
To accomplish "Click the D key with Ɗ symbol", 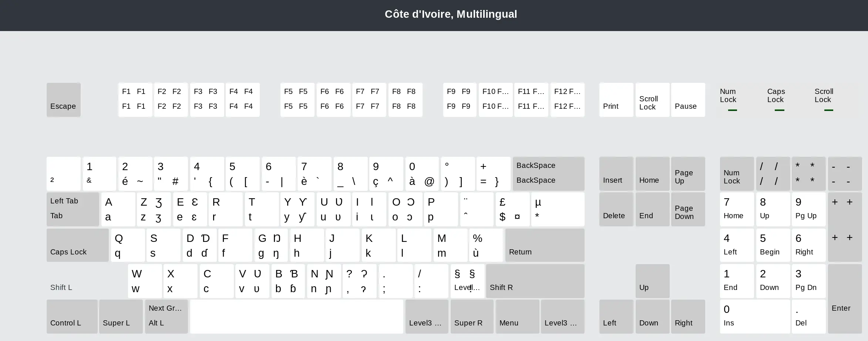I will [x=200, y=245].
